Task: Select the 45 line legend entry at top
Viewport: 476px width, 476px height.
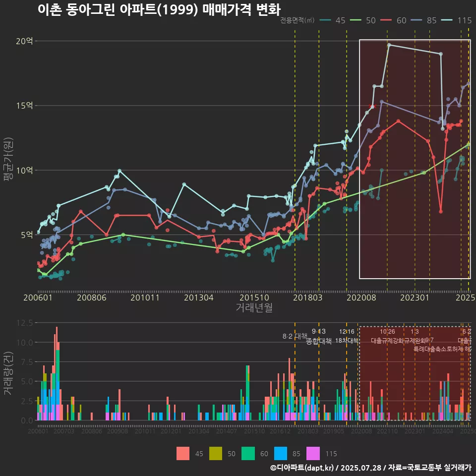Action: pyautogui.click(x=332, y=20)
